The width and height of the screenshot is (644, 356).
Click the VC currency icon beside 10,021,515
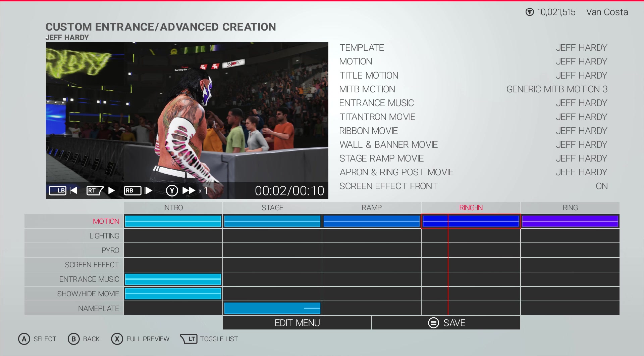529,12
